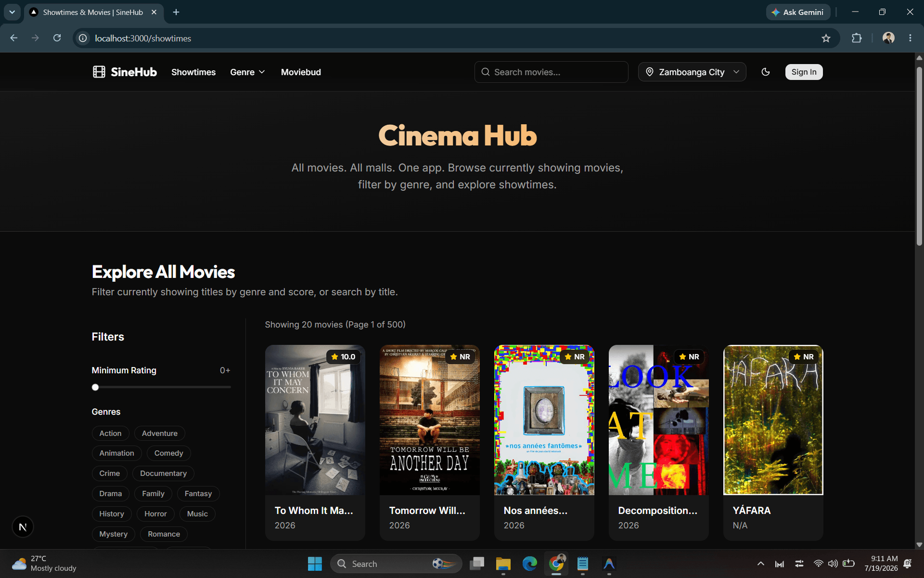The image size is (924, 578).
Task: Toggle dark mode with the moon icon
Action: 766,72
